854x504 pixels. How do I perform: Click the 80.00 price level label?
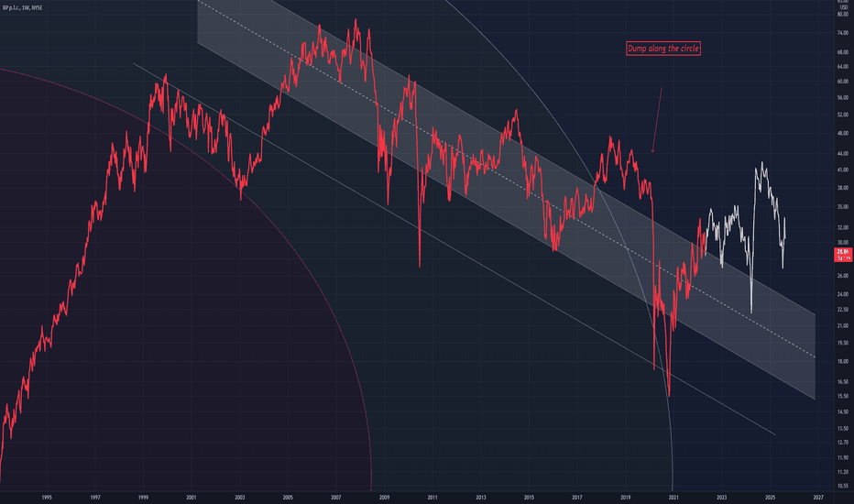coord(843,15)
